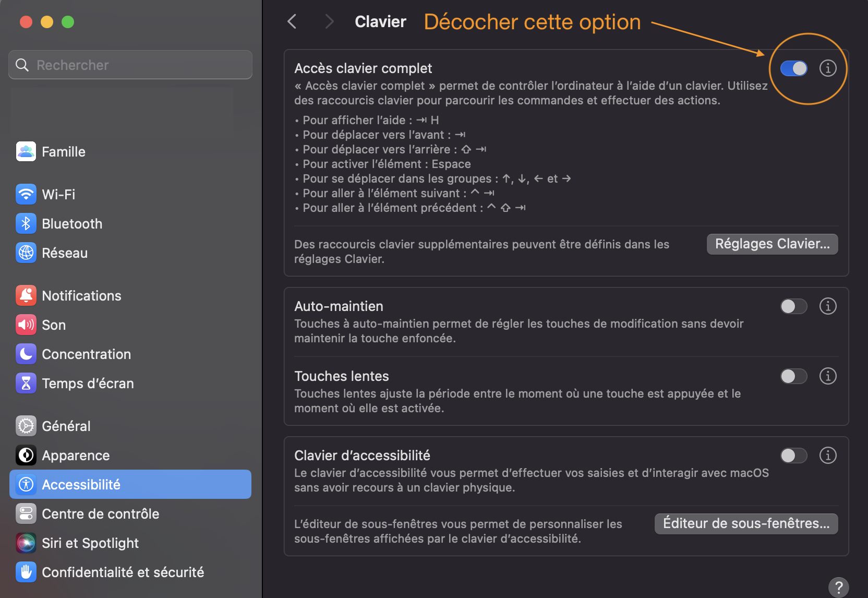
Task: Click the Son speaker icon
Action: click(26, 325)
